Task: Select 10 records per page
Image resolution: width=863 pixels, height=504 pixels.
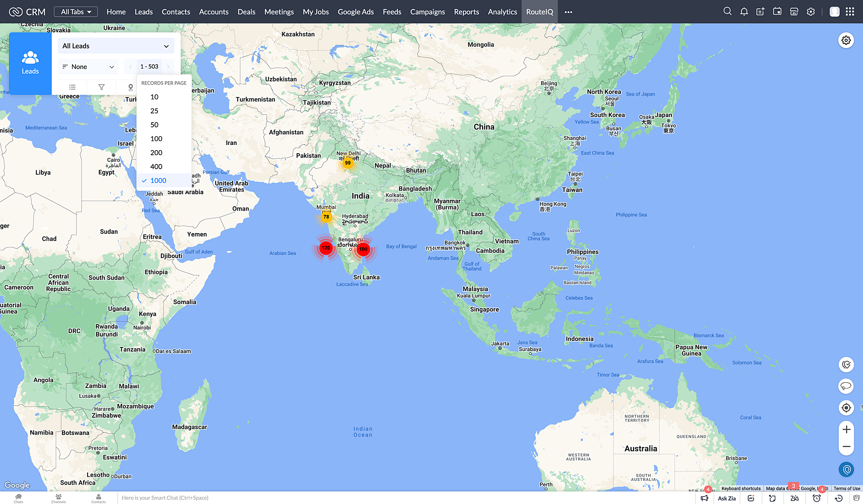Action: coord(164,97)
